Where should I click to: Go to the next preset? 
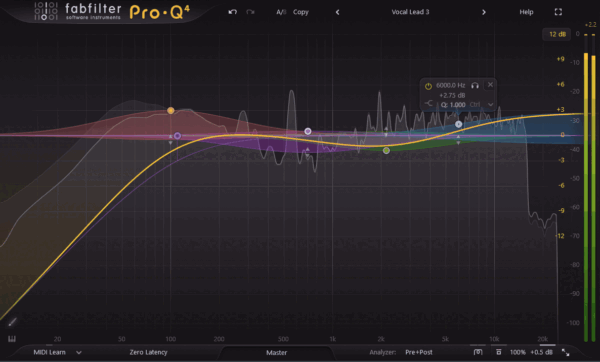coord(484,12)
